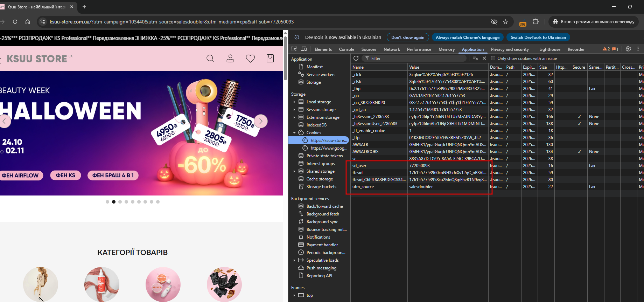Click 'Switch DevTools to Ukrainian' button
644x302 pixels.
point(538,37)
